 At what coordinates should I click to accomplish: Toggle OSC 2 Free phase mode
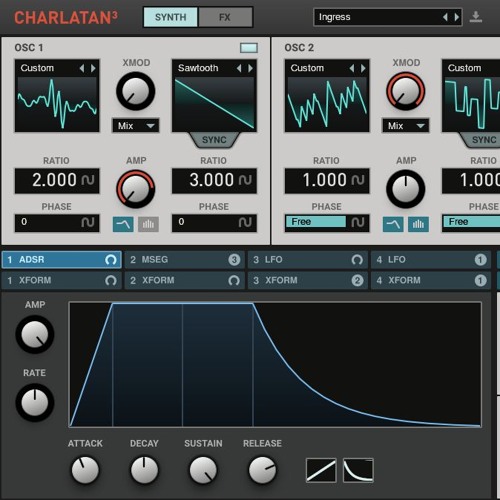pyautogui.click(x=315, y=222)
